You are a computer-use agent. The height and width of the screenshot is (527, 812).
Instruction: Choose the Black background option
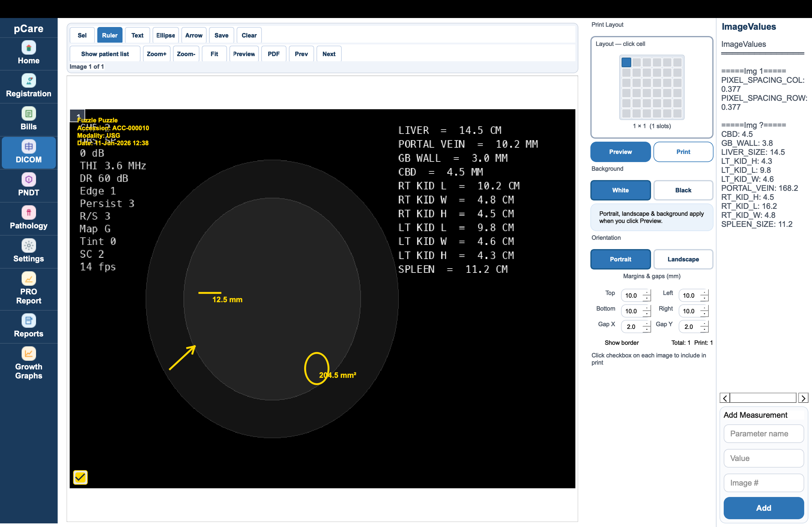(683, 190)
